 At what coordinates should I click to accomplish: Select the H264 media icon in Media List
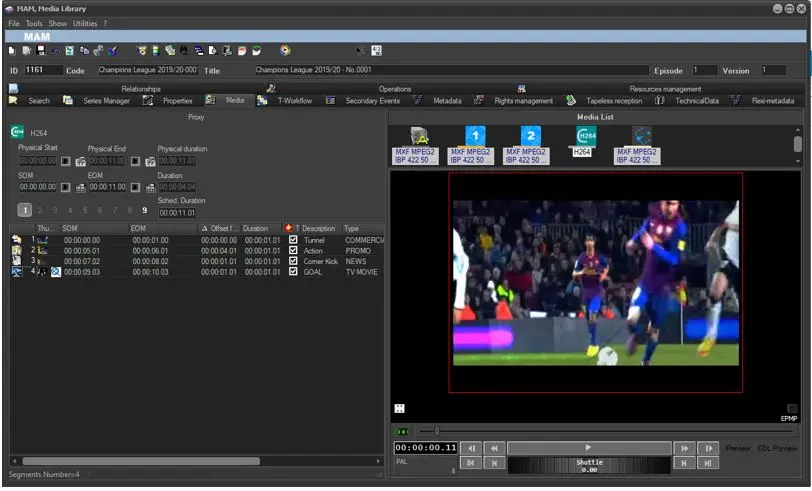click(587, 137)
